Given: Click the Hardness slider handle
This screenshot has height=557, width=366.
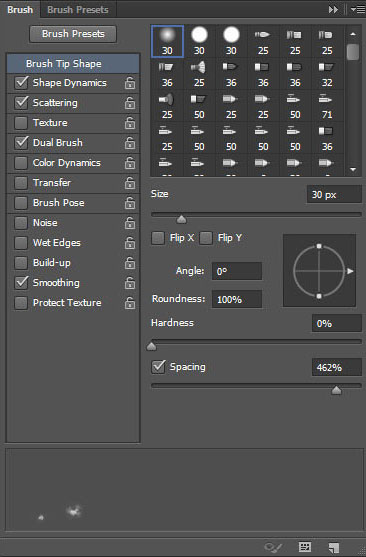Looking at the screenshot, I should tap(152, 346).
